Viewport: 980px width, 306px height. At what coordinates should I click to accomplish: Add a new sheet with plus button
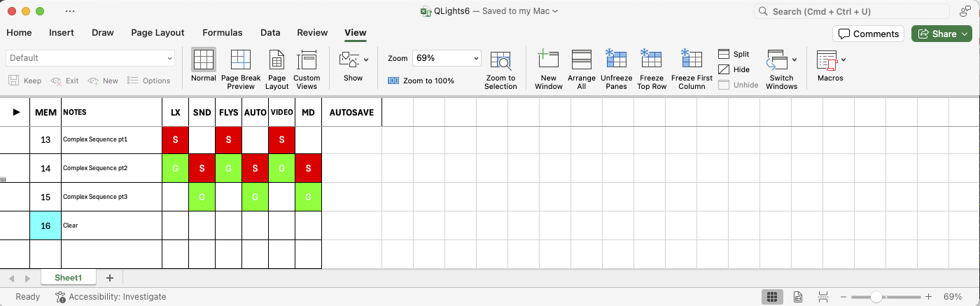coord(109,278)
